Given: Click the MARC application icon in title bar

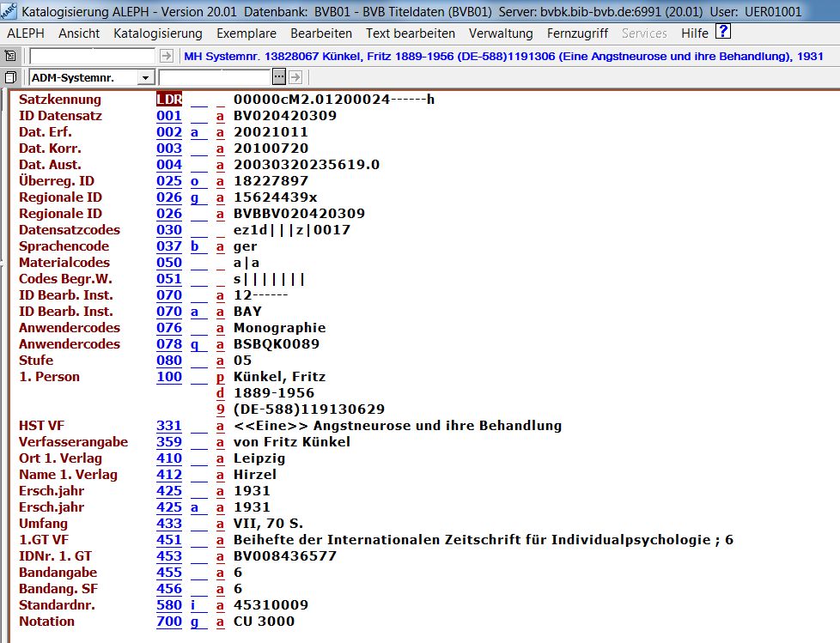Looking at the screenshot, I should (x=9, y=12).
